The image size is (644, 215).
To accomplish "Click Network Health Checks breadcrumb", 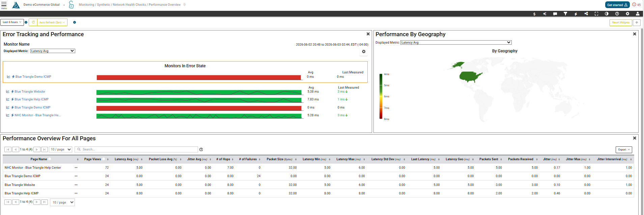I will pos(129,5).
